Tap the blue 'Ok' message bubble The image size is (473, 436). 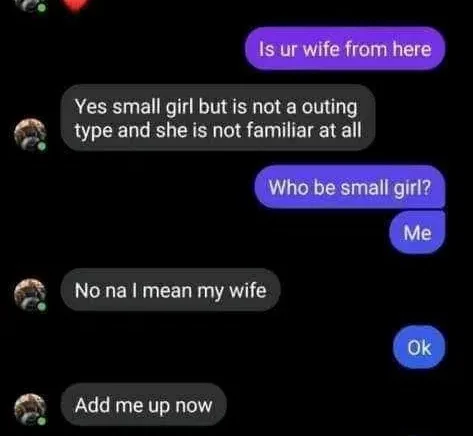click(419, 347)
